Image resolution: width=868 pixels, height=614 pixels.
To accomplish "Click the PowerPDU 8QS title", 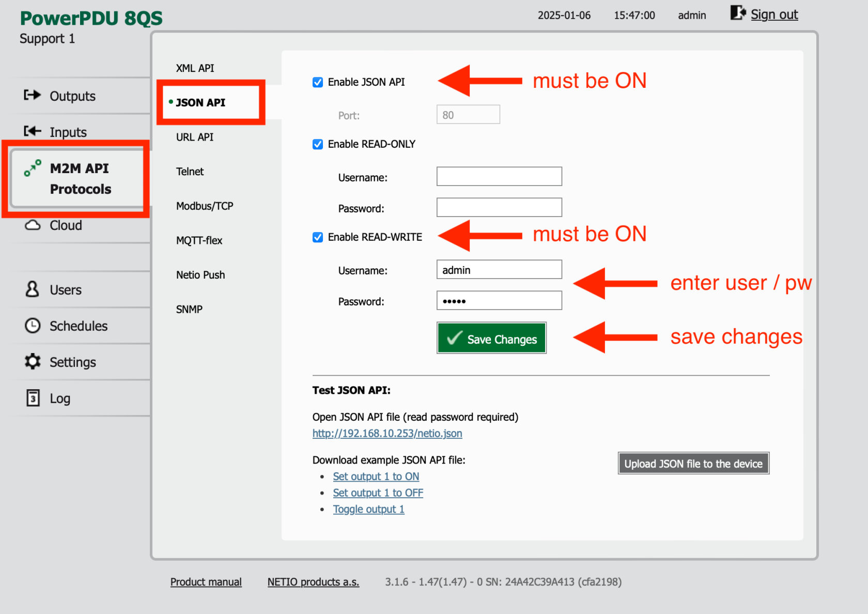I will pos(91,18).
